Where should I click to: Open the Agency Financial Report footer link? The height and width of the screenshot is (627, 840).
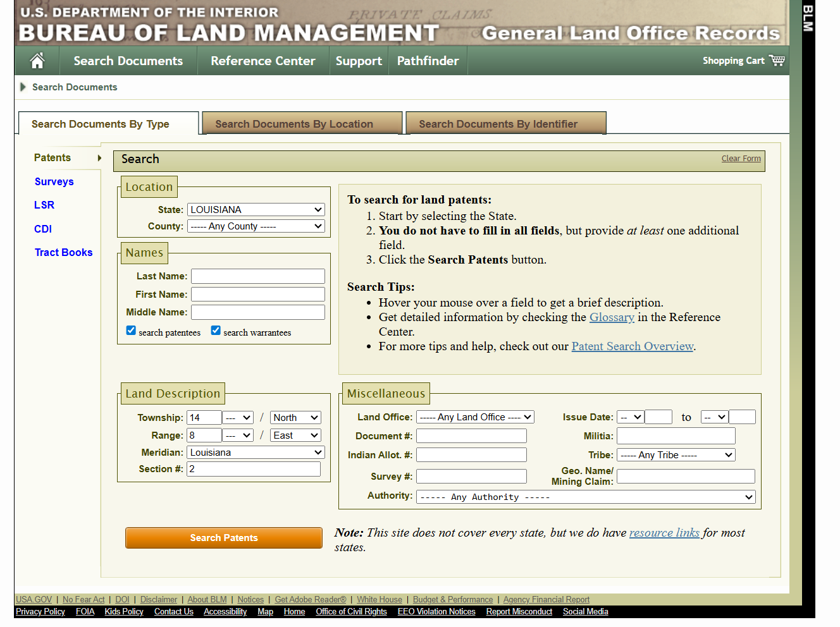pyautogui.click(x=547, y=600)
